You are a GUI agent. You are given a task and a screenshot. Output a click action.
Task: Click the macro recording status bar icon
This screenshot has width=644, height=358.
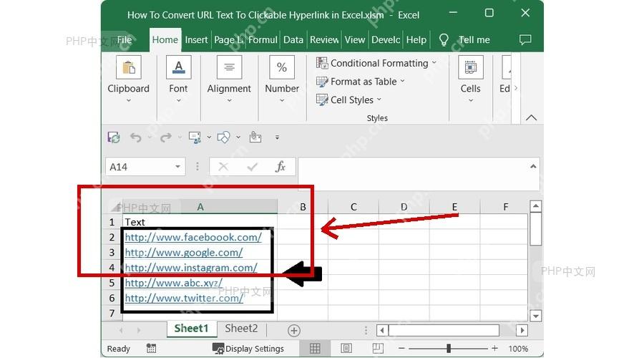(x=151, y=349)
